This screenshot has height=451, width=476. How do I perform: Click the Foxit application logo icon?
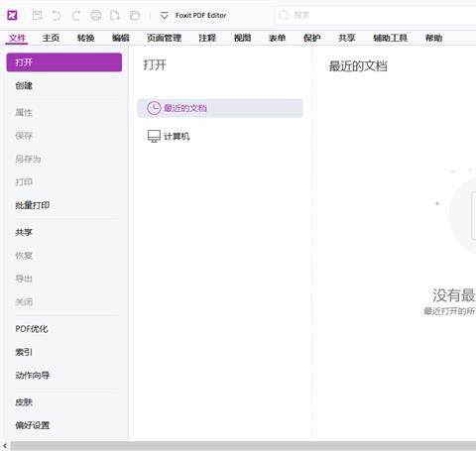(12, 15)
